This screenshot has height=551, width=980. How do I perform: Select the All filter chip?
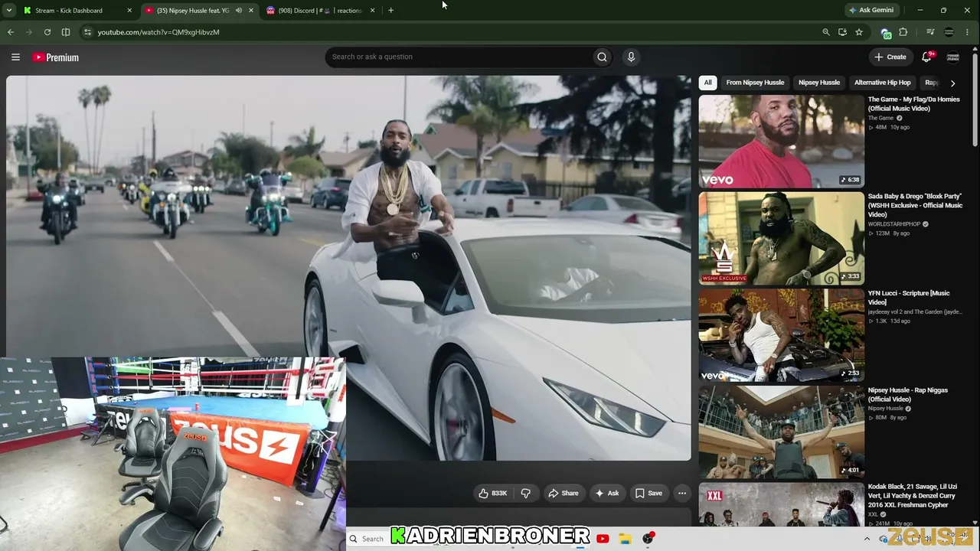(x=708, y=83)
